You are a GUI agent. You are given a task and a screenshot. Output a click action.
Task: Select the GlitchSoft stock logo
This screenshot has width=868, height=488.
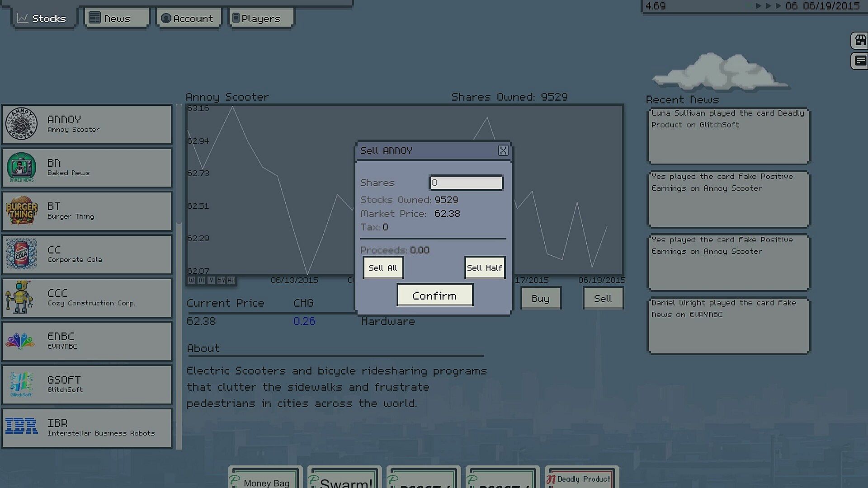tap(21, 385)
